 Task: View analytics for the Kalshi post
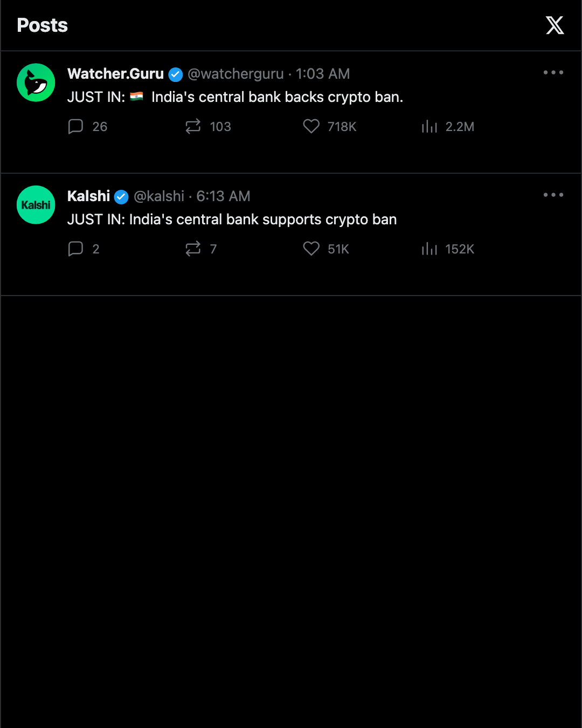429,249
